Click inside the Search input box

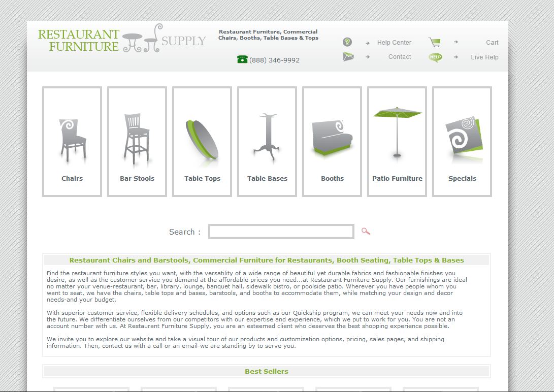coord(281,232)
